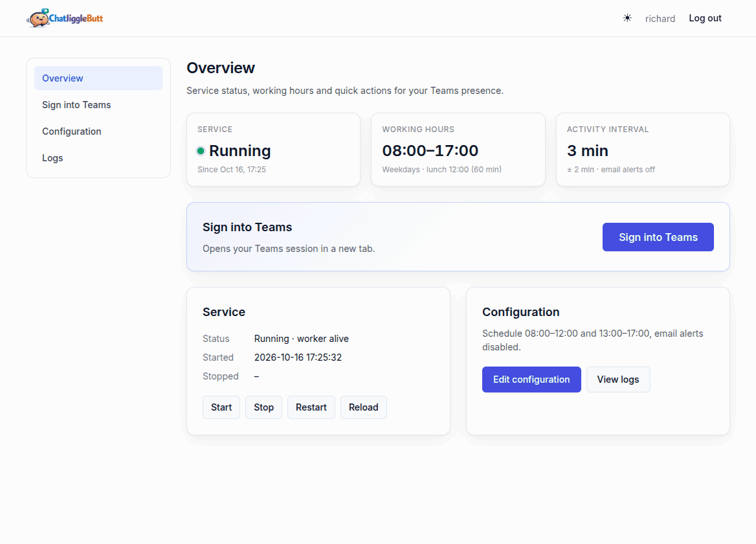Log out of the application
This screenshot has height=544, width=756.
(x=705, y=18)
